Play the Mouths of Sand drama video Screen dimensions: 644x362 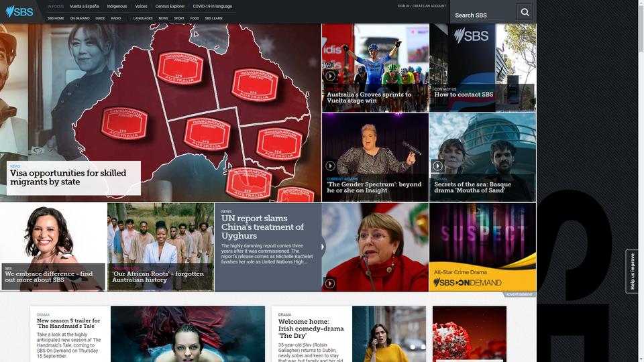click(437, 166)
